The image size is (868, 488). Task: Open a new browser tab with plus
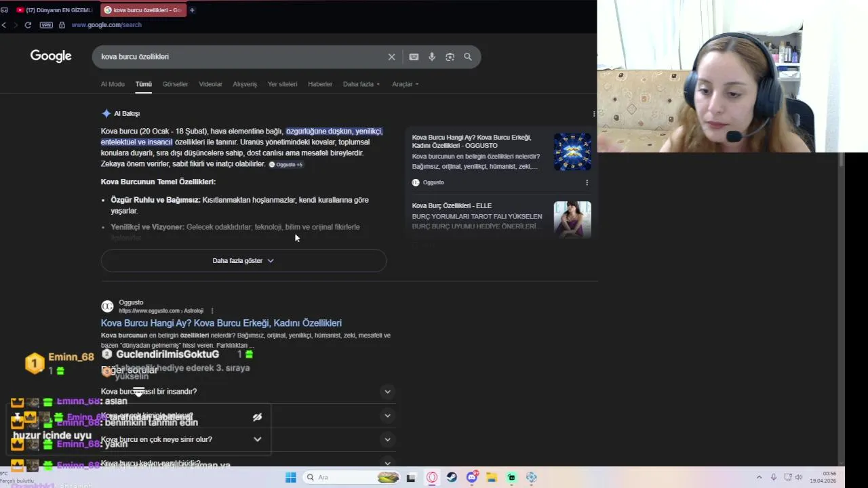[192, 10]
